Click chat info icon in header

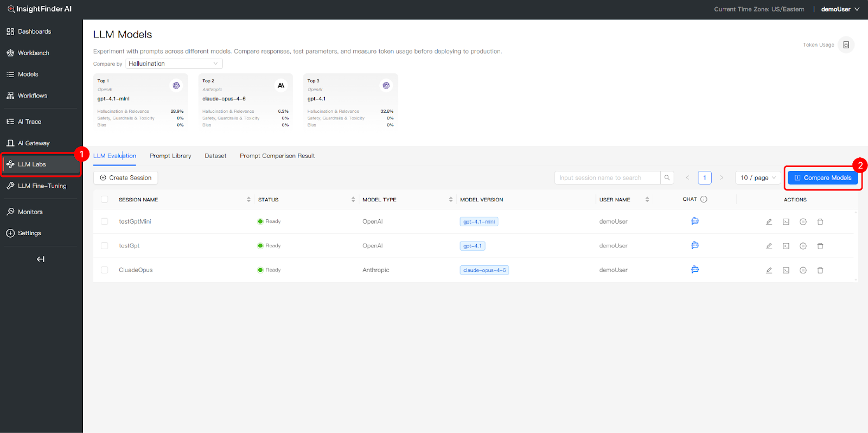(x=704, y=199)
